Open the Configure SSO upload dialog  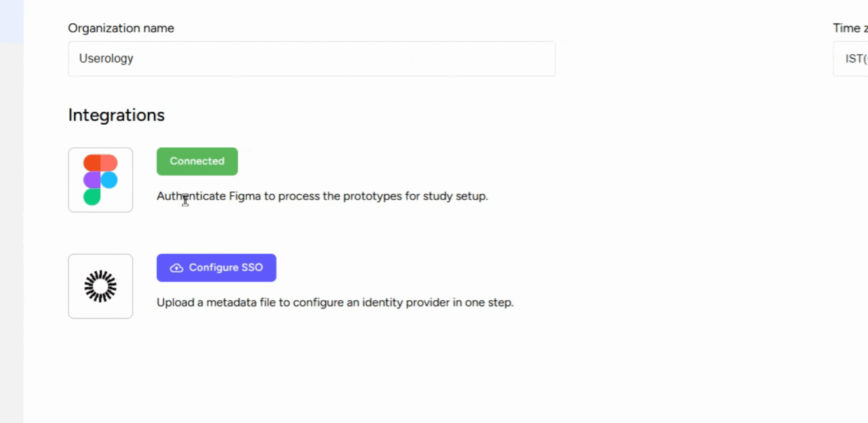click(x=216, y=268)
